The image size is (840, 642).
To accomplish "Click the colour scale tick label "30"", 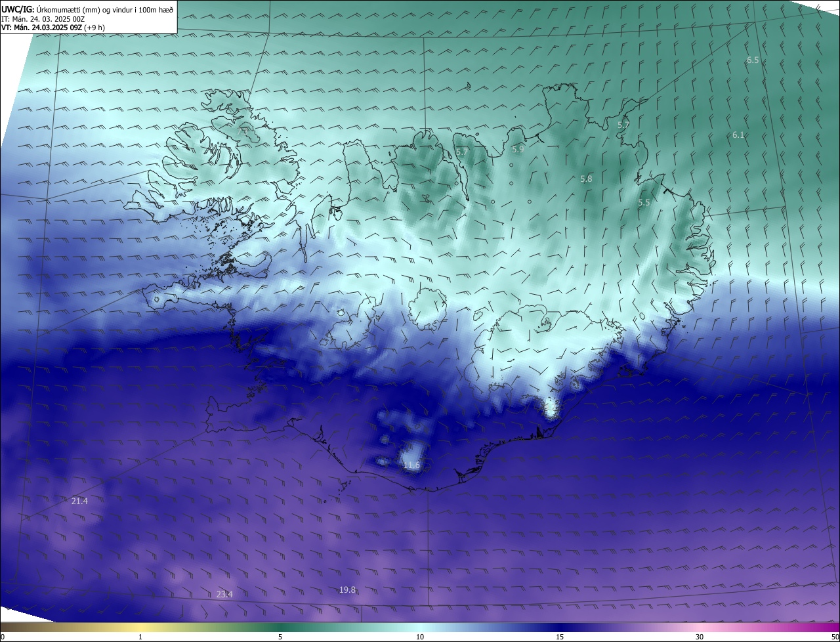I will pyautogui.click(x=700, y=637).
